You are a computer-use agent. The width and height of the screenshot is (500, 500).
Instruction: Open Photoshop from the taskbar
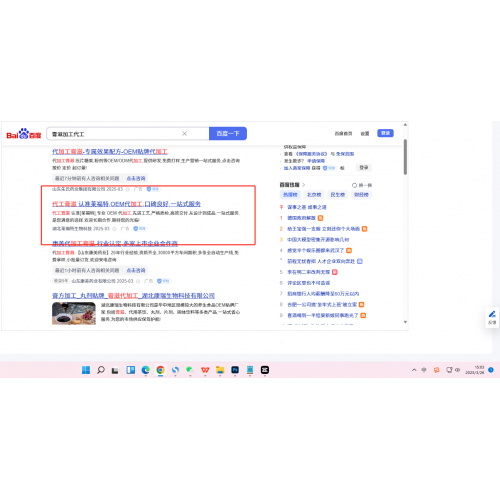(235, 370)
